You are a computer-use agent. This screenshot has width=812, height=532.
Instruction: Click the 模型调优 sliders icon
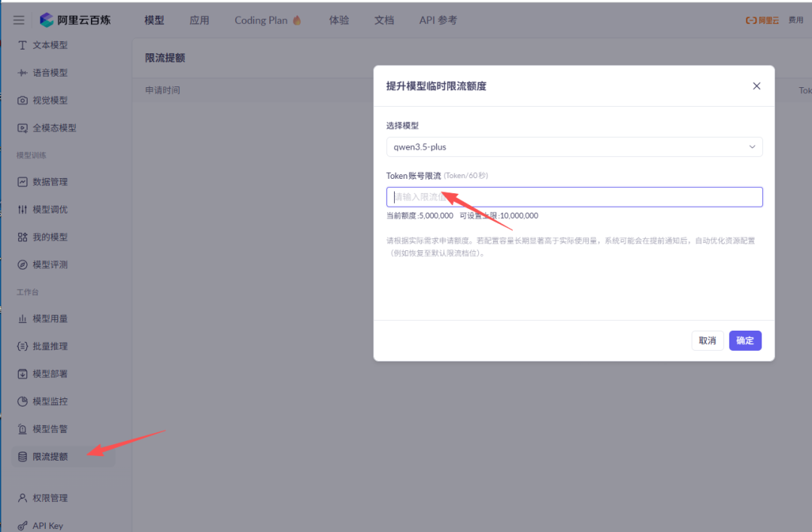(x=23, y=210)
